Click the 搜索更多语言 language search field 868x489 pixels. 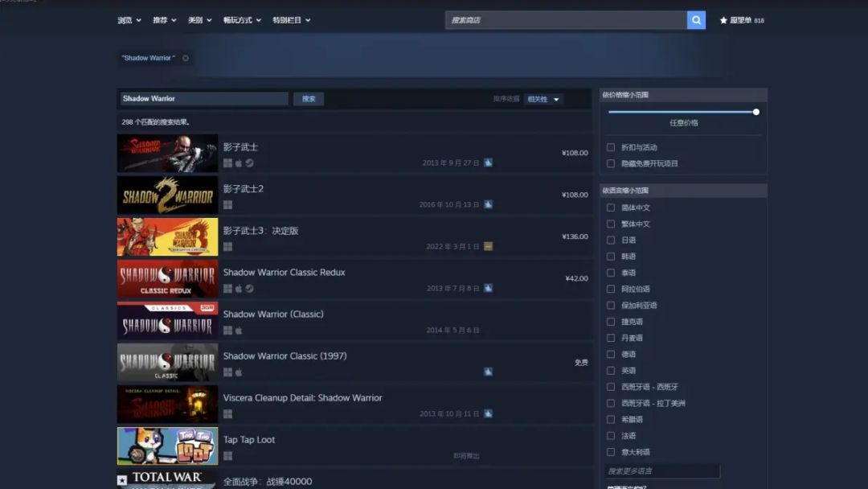pyautogui.click(x=662, y=471)
